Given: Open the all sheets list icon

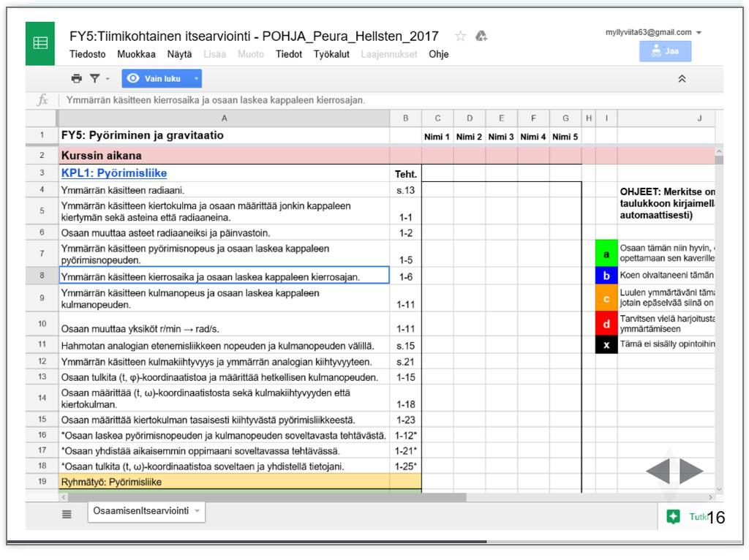Looking at the screenshot, I should tap(67, 514).
